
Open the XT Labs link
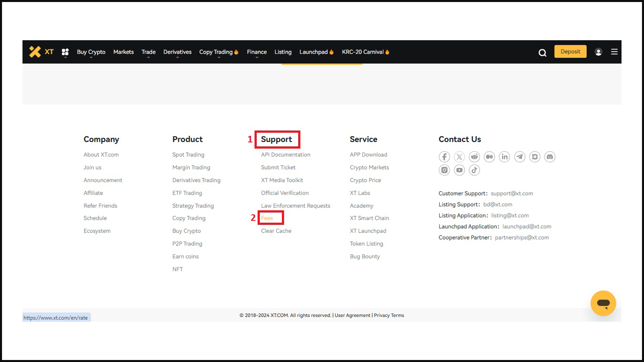pos(360,193)
